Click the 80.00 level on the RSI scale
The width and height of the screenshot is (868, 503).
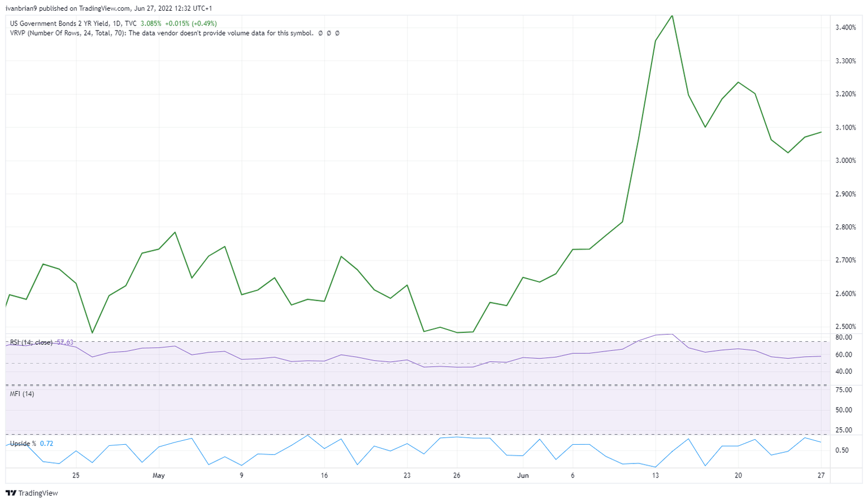click(x=844, y=338)
